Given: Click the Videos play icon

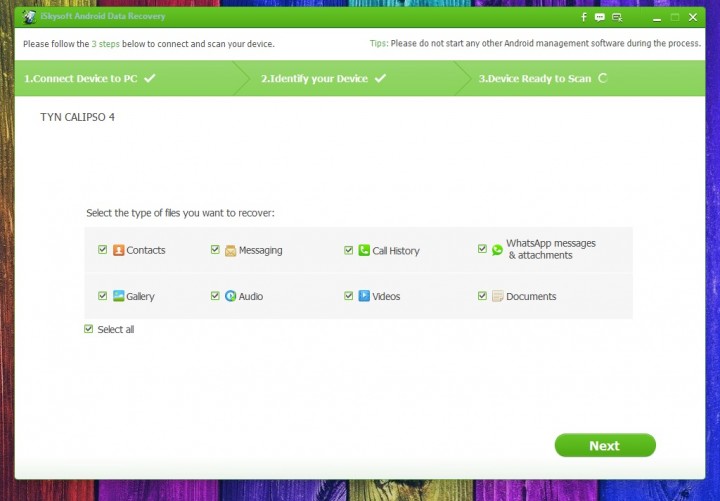Looking at the screenshot, I should (x=364, y=296).
